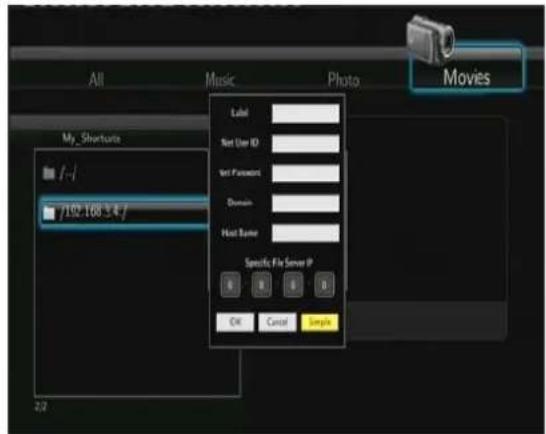Viewport: 546px width, 434px height.
Task: Focus the Net User ID field
Action: point(305,143)
